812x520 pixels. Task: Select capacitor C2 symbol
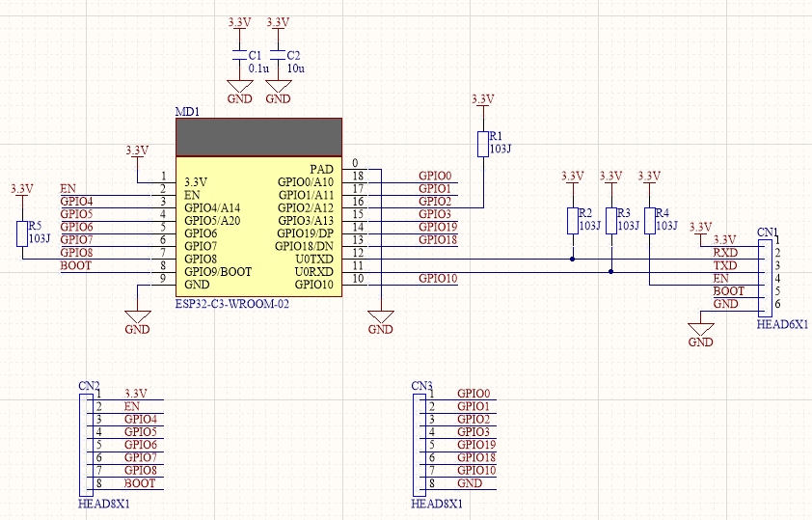[278, 55]
